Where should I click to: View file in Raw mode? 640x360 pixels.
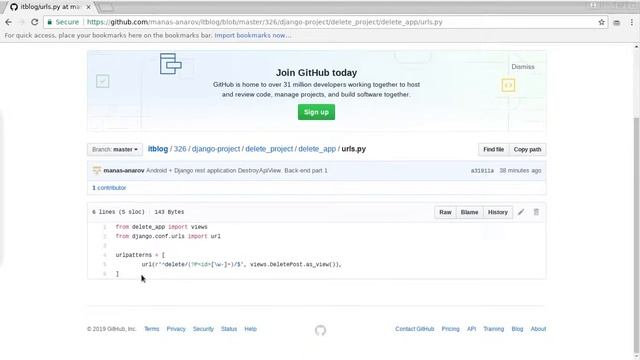tap(445, 212)
